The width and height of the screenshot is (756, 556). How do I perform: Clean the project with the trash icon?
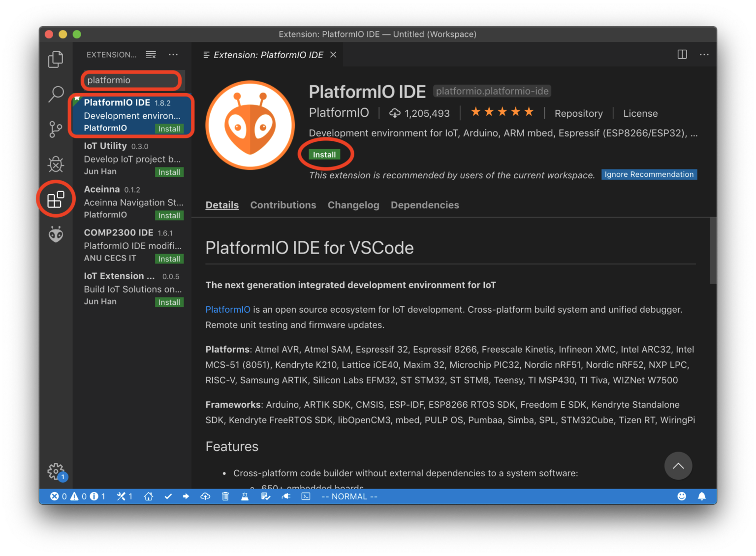tap(225, 496)
